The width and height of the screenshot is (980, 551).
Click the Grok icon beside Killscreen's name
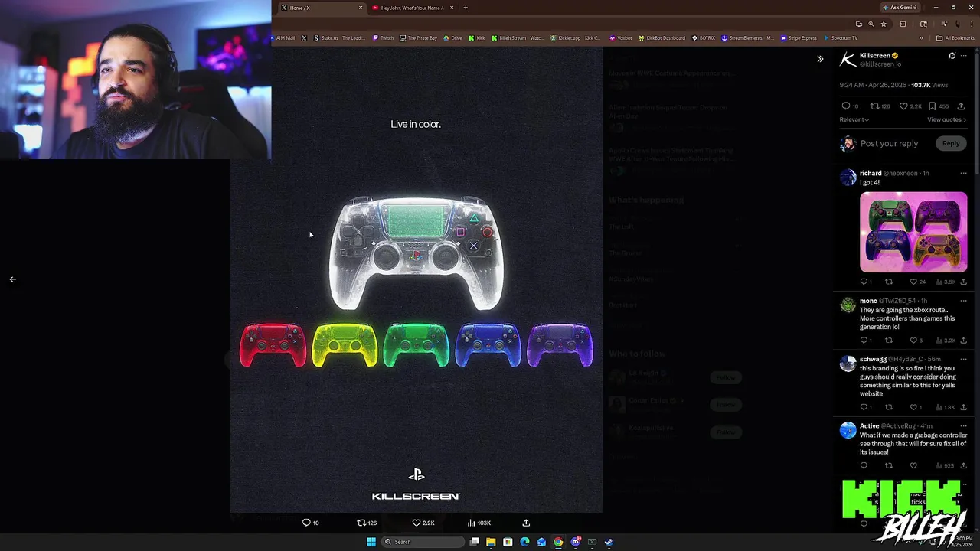952,56
